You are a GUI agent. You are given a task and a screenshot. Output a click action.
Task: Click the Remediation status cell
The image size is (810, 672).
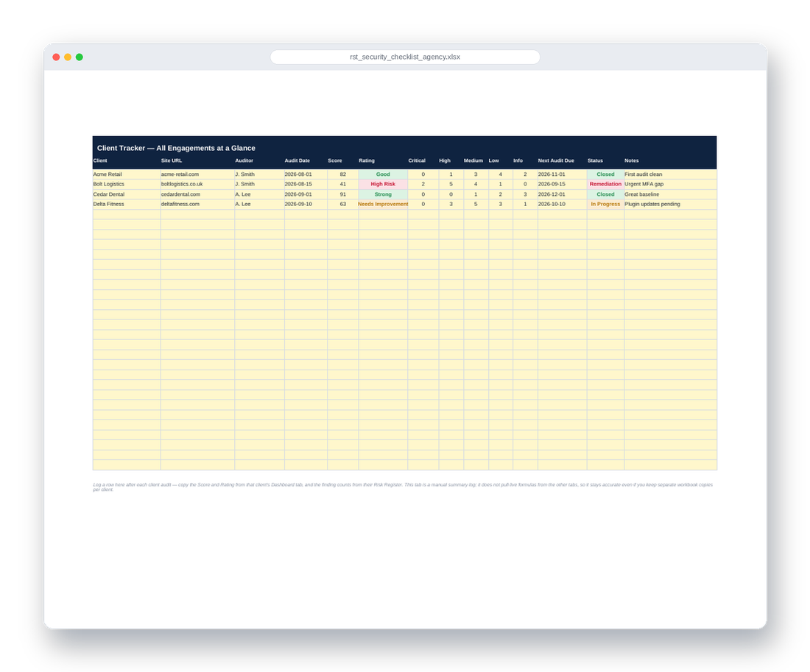tap(605, 185)
